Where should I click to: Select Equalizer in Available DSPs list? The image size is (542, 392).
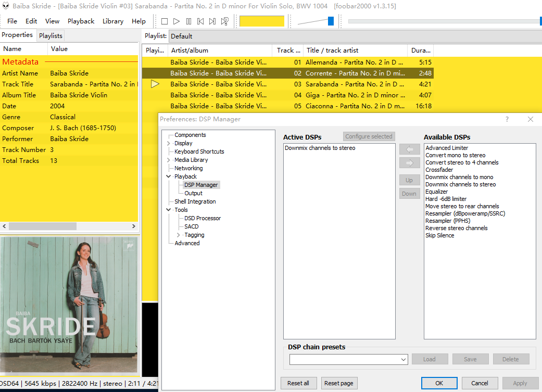tap(436, 192)
